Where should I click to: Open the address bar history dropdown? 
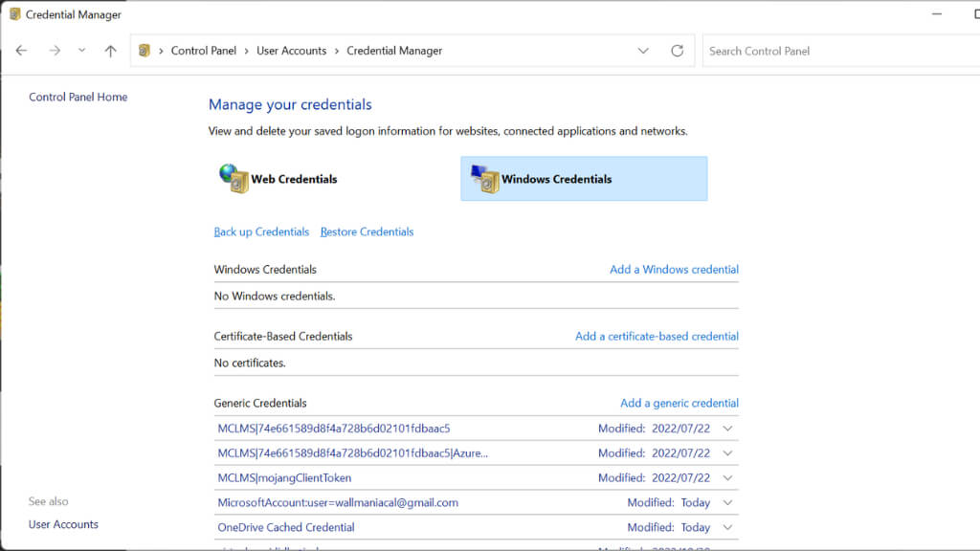pos(643,51)
